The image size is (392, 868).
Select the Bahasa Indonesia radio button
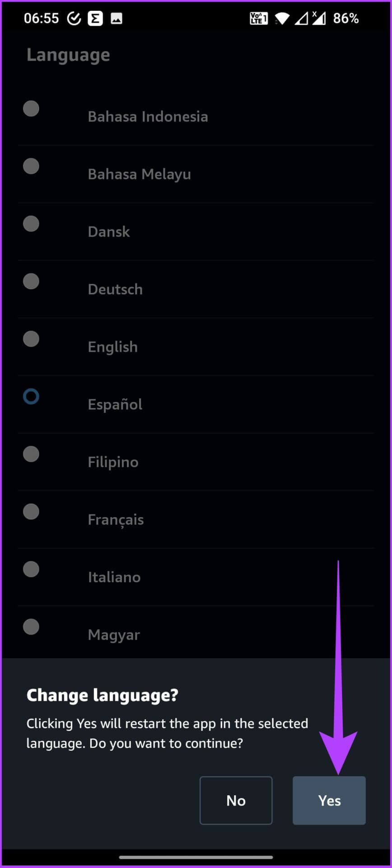click(x=31, y=108)
